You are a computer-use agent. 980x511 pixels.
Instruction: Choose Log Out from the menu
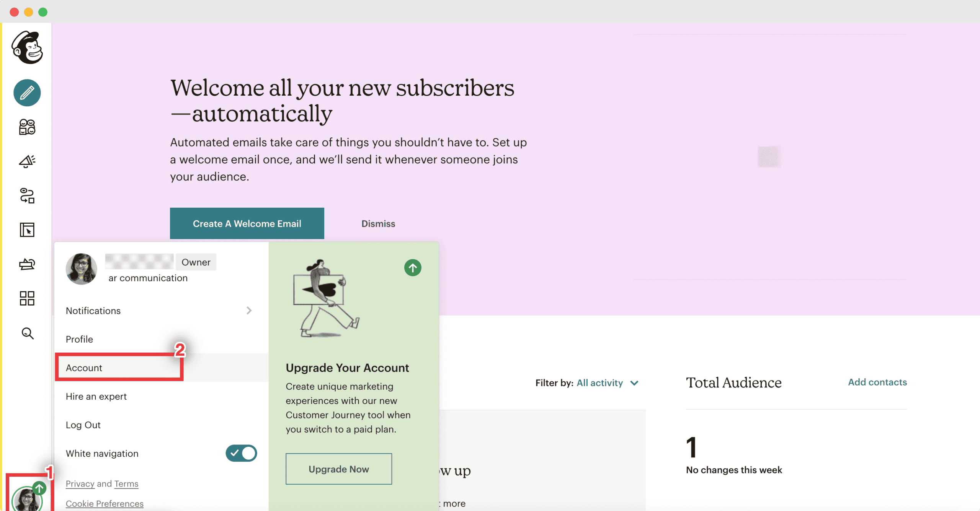pyautogui.click(x=83, y=425)
